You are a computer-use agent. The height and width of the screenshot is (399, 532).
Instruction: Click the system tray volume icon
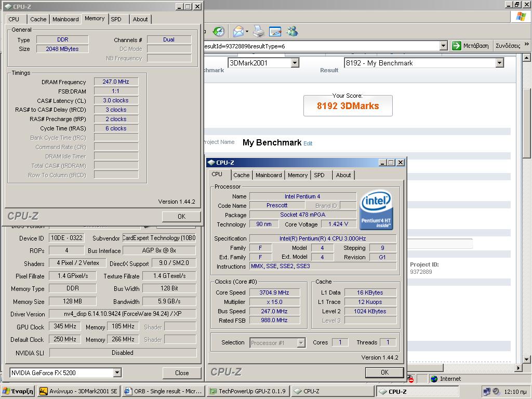[x=496, y=391]
